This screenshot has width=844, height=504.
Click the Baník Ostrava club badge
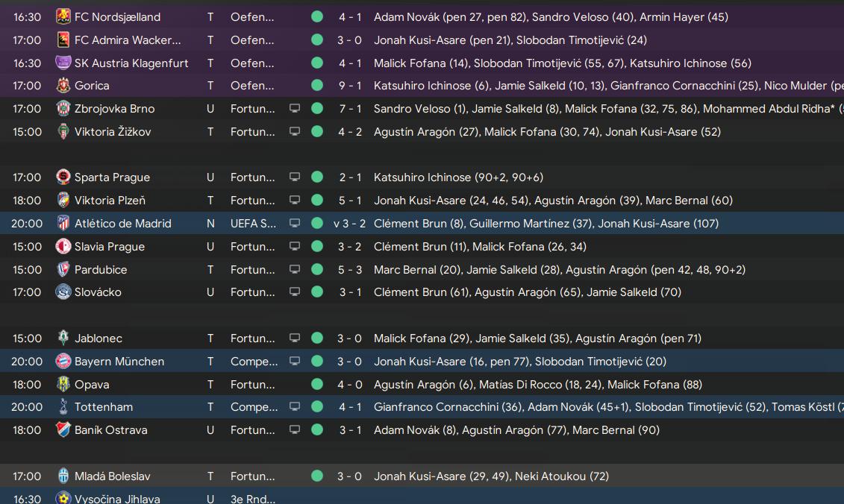(x=63, y=429)
